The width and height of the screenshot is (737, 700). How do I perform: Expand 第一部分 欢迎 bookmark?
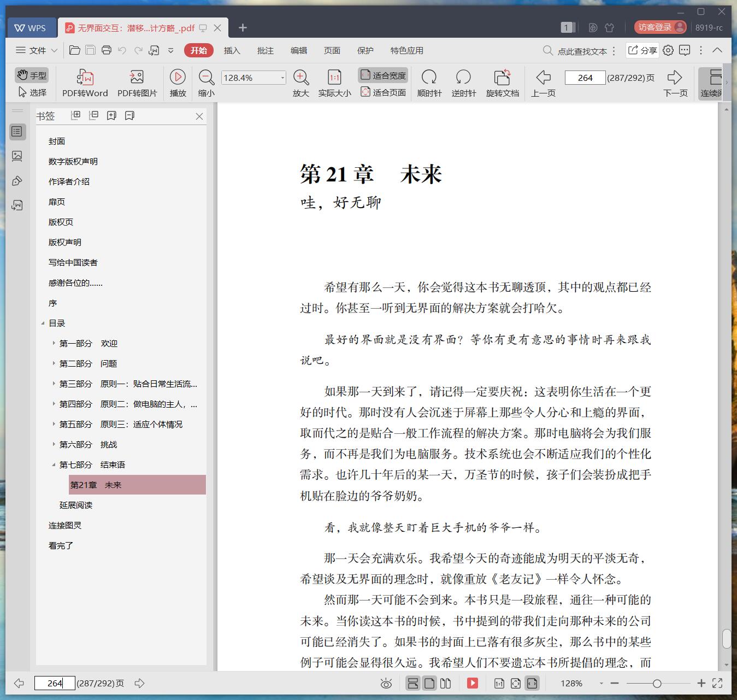tap(54, 344)
